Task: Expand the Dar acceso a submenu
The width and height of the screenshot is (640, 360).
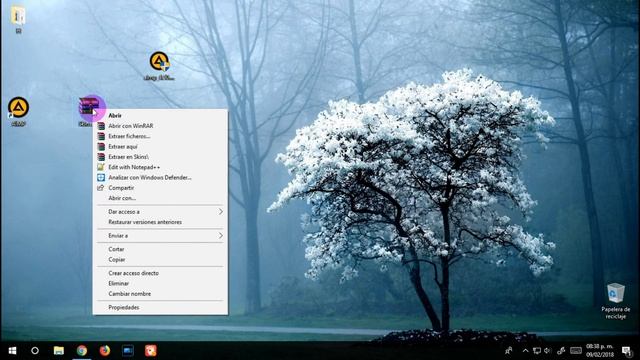Action: [x=160, y=211]
